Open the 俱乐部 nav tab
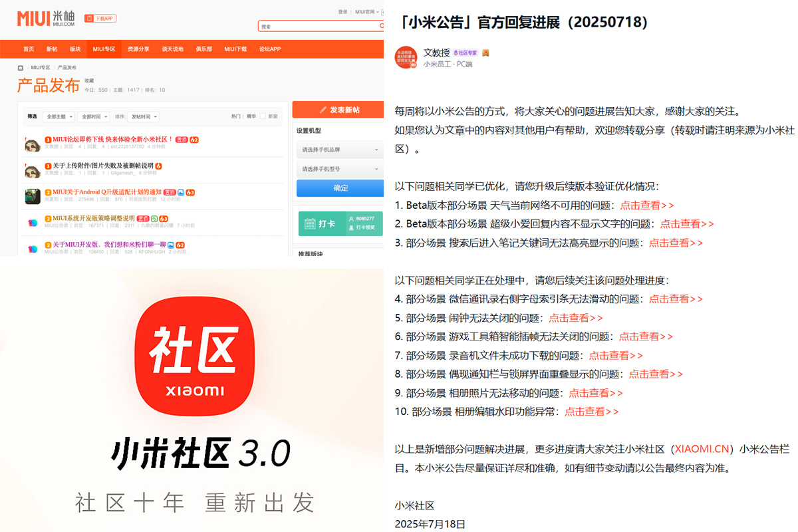This screenshot has height=532, width=798. click(x=204, y=49)
